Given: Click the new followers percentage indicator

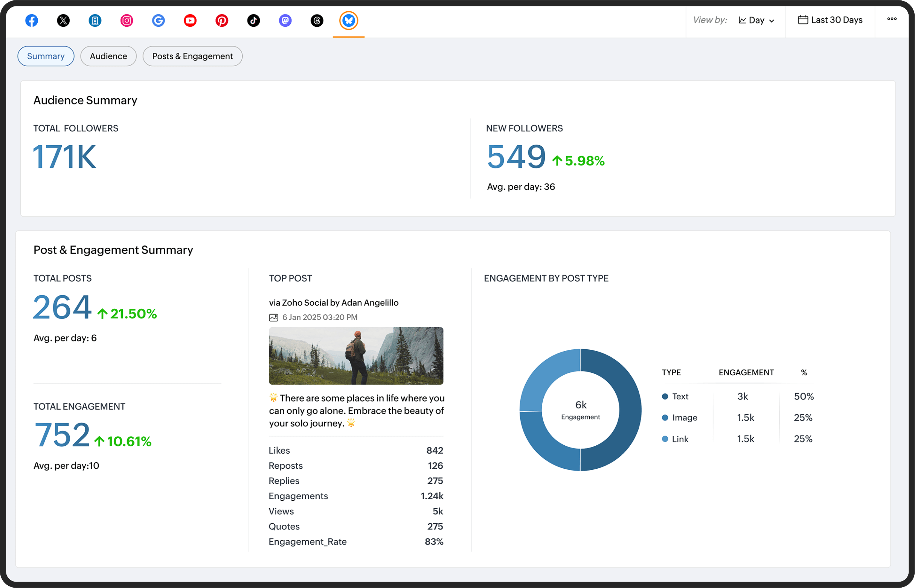Looking at the screenshot, I should pyautogui.click(x=578, y=160).
